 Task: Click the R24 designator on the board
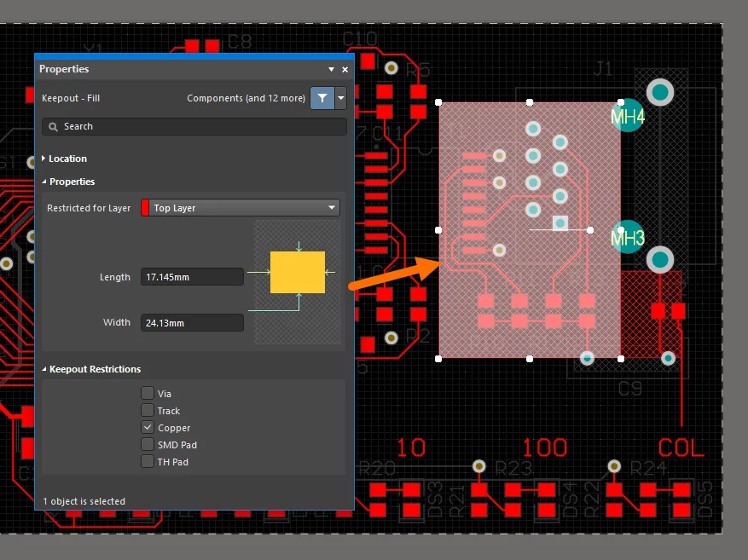point(648,469)
